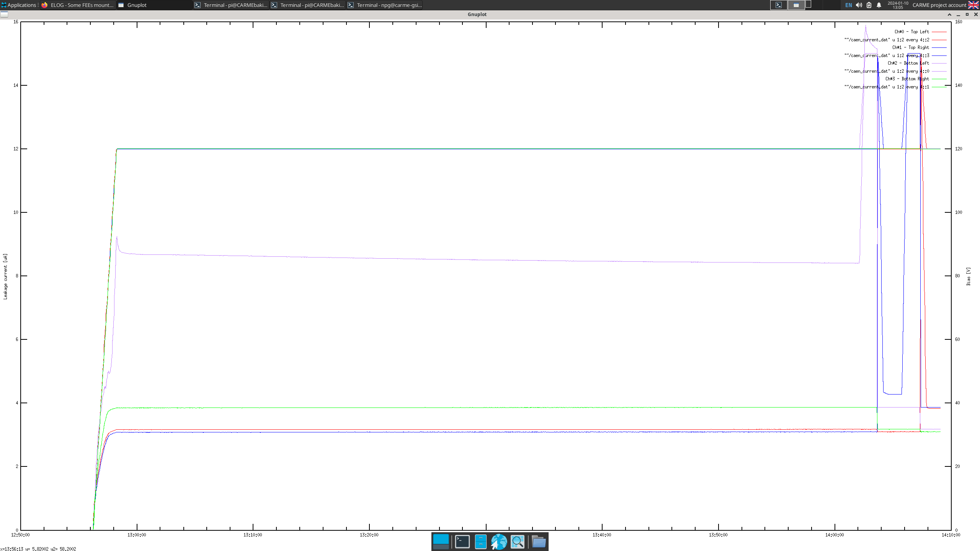980x551 pixels.
Task: Toggle Ch#0 - Top Left legend entry
Action: [911, 32]
